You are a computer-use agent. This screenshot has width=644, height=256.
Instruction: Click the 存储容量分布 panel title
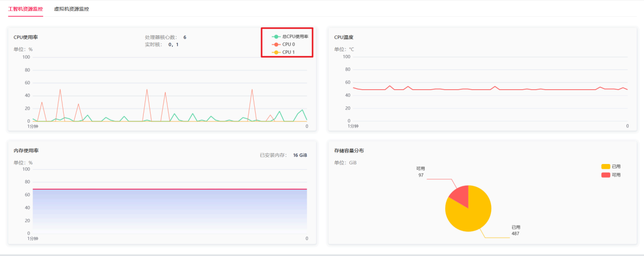point(349,151)
